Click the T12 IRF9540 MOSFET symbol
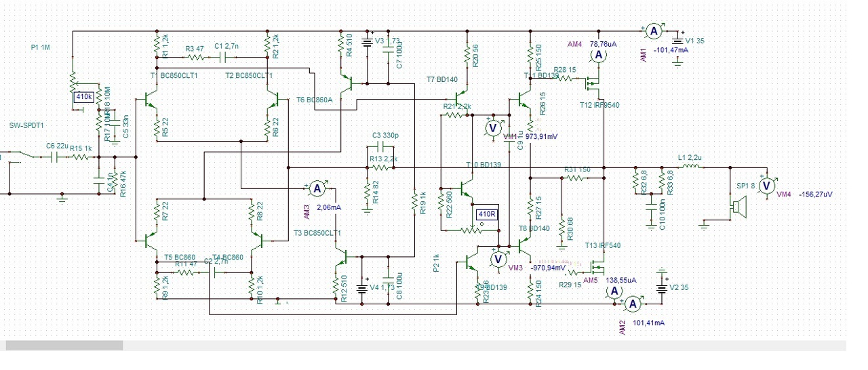This screenshot has width=868, height=370. (595, 86)
